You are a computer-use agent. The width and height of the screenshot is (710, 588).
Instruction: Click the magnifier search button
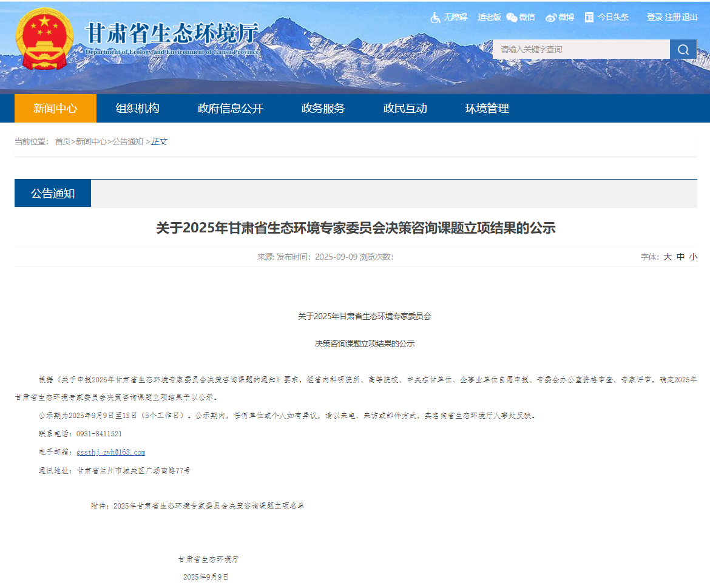tap(683, 50)
